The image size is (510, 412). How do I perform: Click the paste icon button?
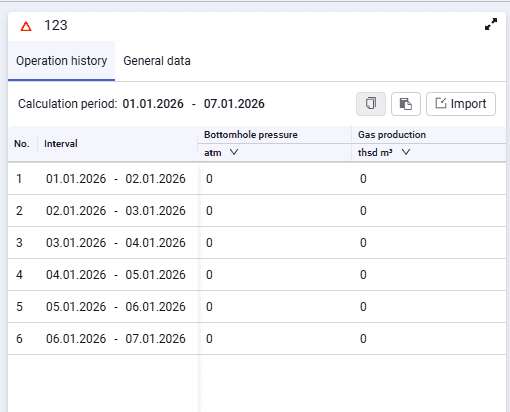(406, 104)
